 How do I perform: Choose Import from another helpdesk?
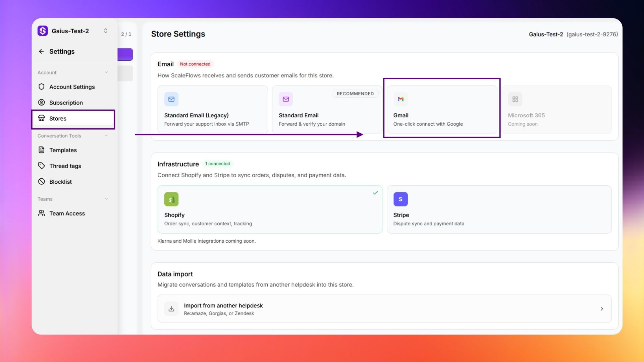384,309
